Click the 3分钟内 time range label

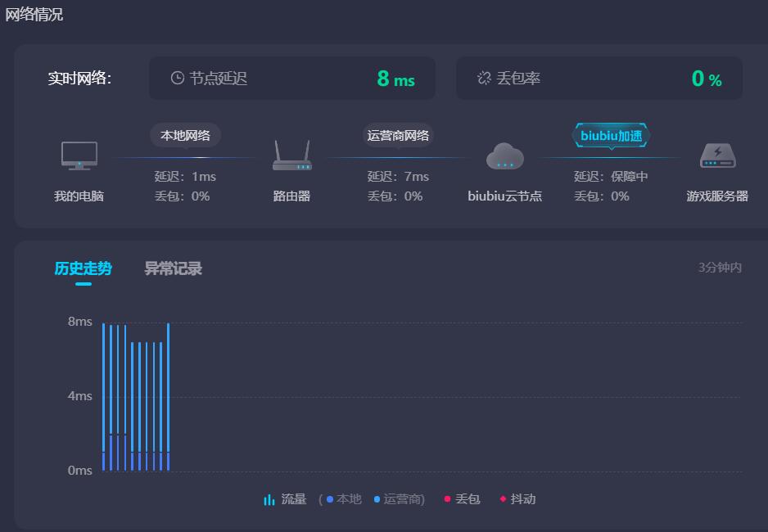pyautogui.click(x=720, y=268)
